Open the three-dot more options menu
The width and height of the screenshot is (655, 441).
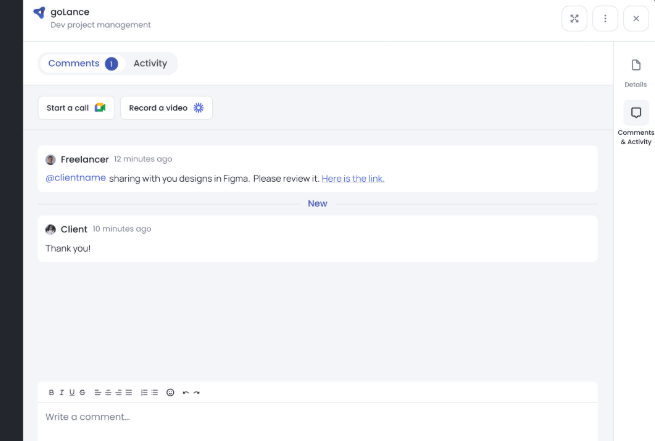[605, 18]
